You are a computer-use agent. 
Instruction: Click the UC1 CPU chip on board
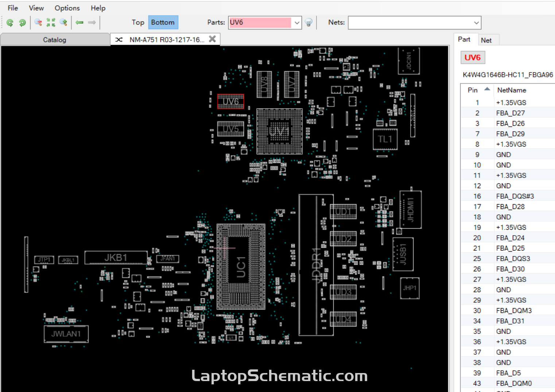click(x=241, y=267)
